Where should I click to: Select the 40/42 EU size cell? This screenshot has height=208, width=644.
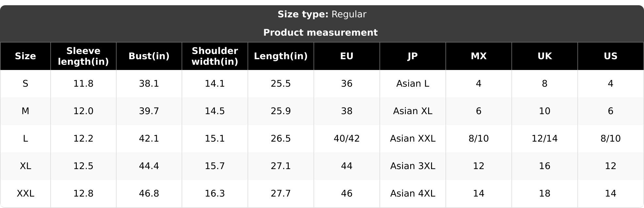click(347, 139)
